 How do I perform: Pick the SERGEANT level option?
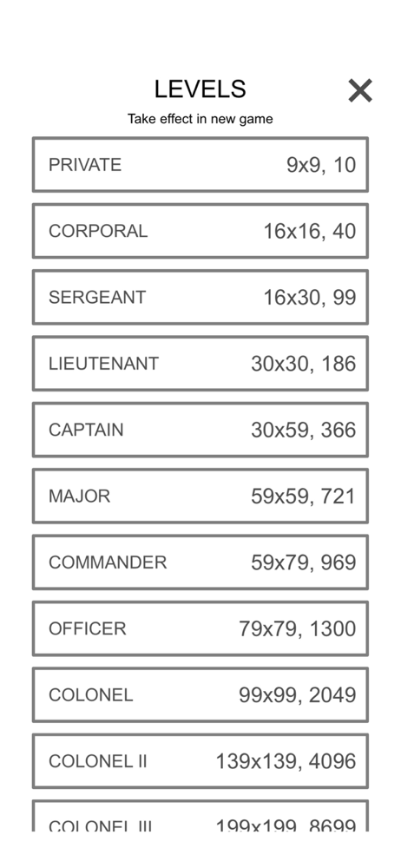coord(200,297)
